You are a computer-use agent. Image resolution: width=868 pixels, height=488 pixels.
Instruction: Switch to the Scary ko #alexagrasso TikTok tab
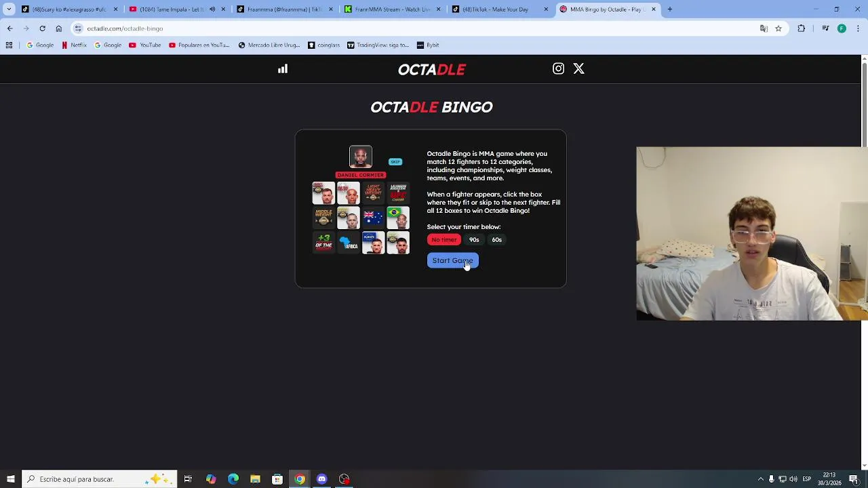pos(68,9)
